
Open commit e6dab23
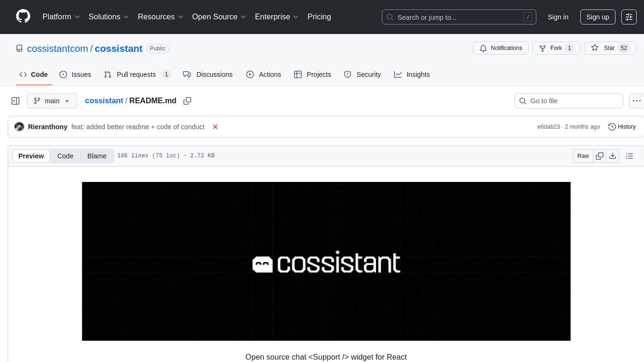(548, 127)
